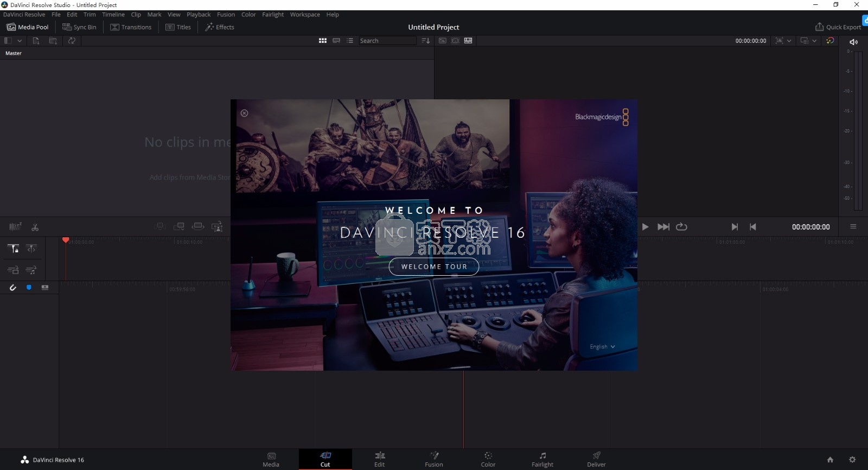Click the Split Clips scissors icon
The height and width of the screenshot is (470, 868).
35,227
